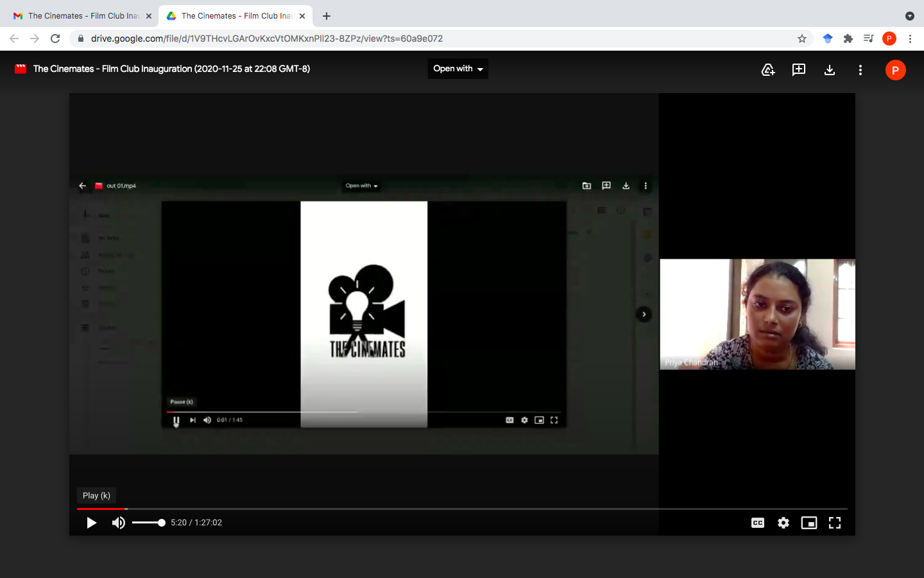Enter fullscreen mode
This screenshot has height=578, width=924.
click(835, 523)
